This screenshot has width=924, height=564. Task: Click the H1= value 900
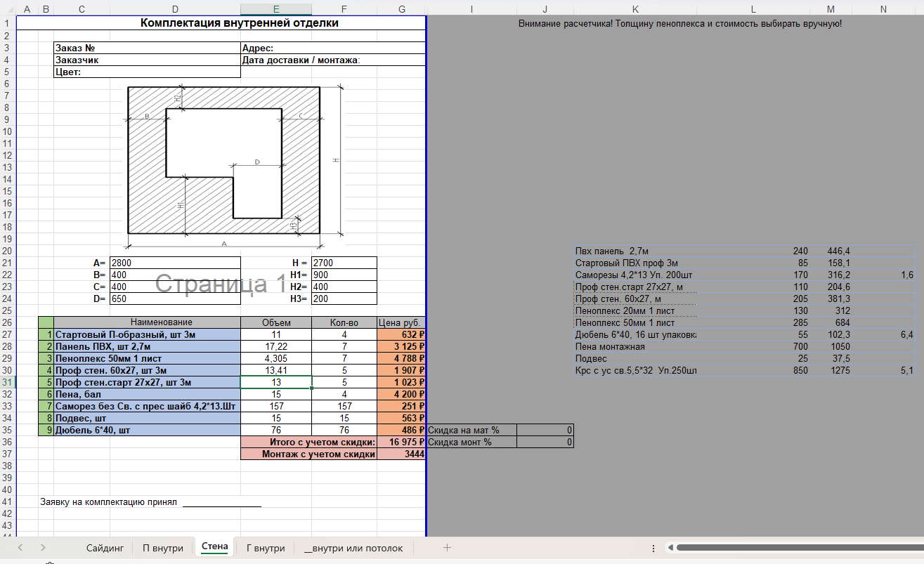tap(344, 275)
